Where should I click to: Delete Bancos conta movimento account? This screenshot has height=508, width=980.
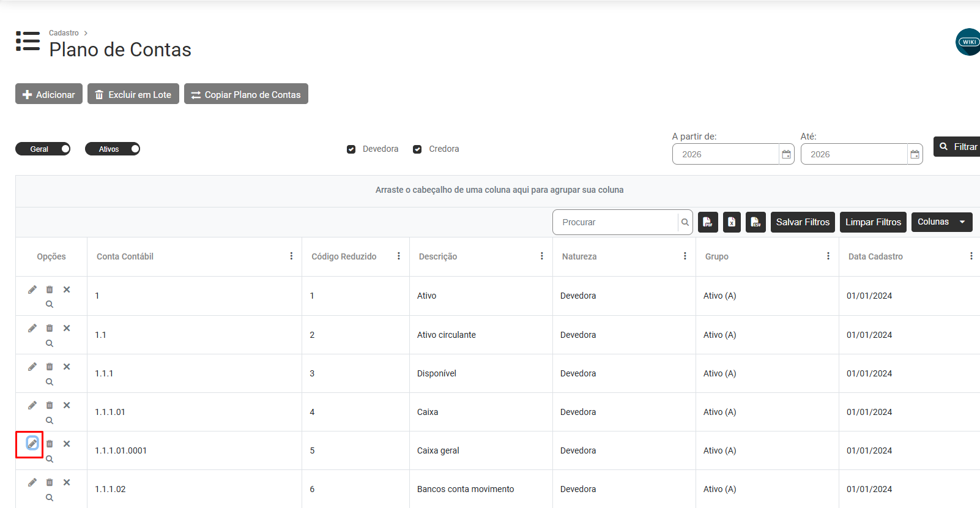pyautogui.click(x=50, y=482)
